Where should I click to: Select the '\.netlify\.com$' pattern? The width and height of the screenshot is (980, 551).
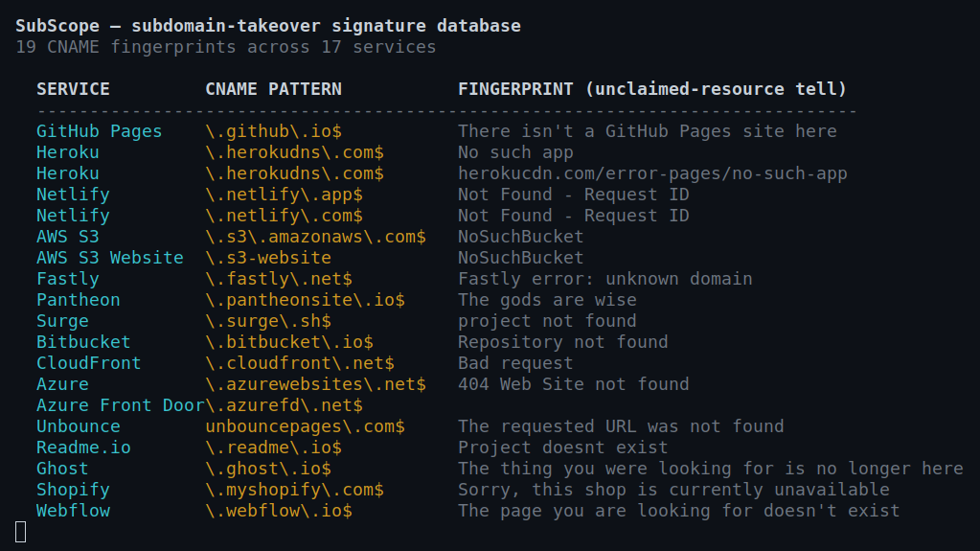tap(284, 216)
